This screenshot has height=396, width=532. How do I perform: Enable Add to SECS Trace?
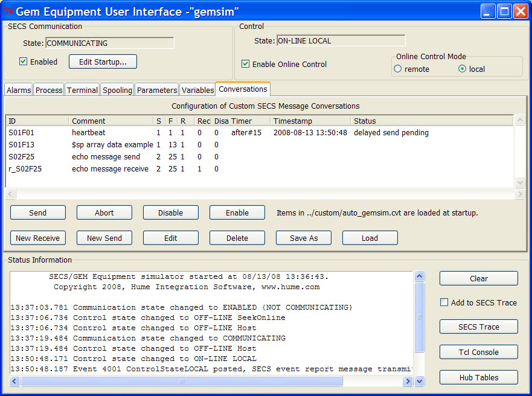tap(445, 302)
